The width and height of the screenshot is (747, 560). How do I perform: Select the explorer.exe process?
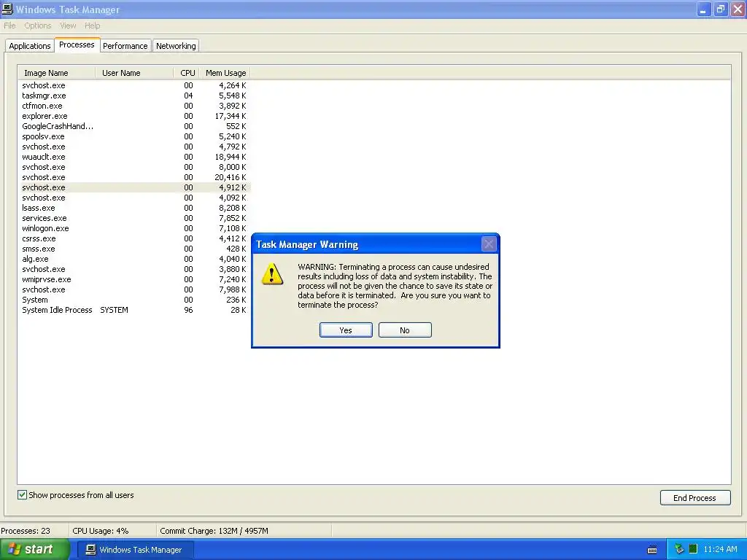134,116
